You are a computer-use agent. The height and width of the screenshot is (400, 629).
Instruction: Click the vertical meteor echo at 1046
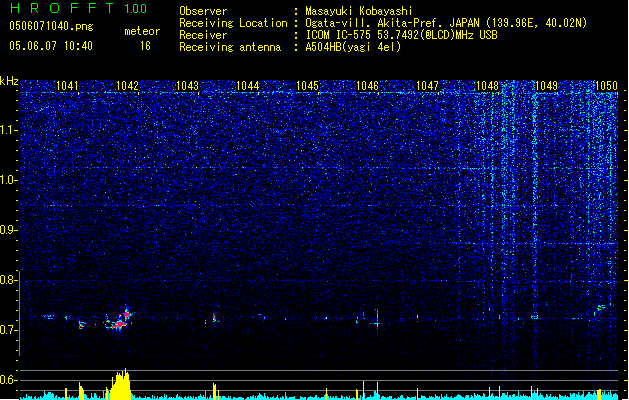pyautogui.click(x=377, y=319)
